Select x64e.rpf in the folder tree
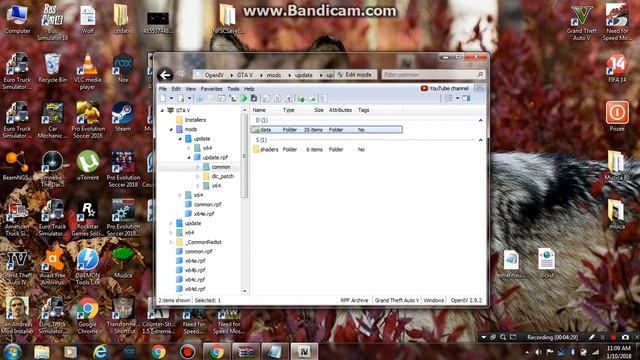 [204, 214]
